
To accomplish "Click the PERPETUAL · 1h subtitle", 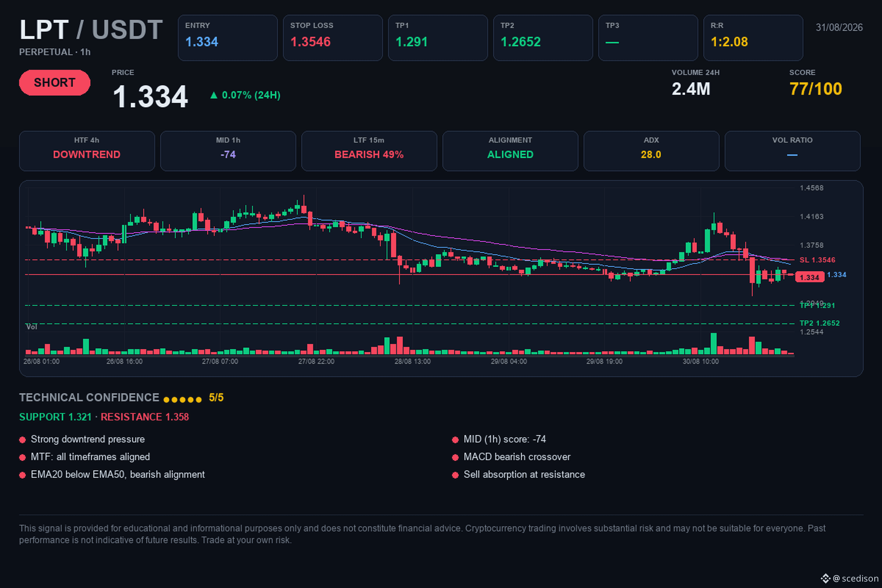I will point(55,52).
